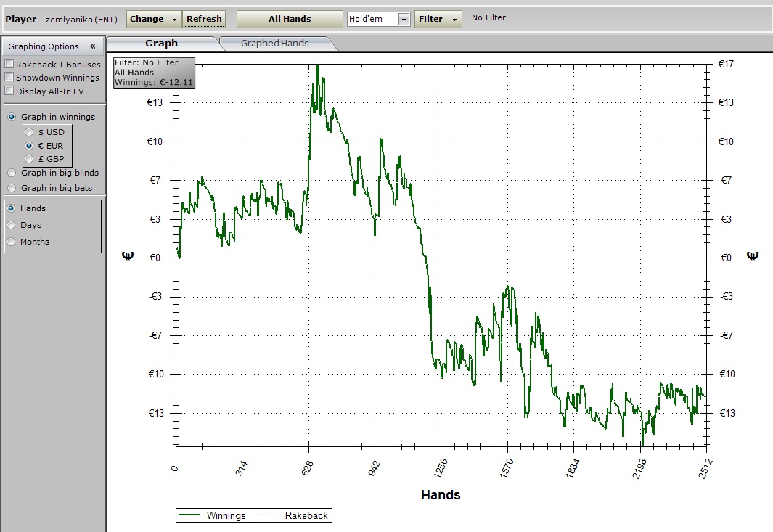Click the Refresh button
Viewport: 773px width, 532px height.
point(204,19)
